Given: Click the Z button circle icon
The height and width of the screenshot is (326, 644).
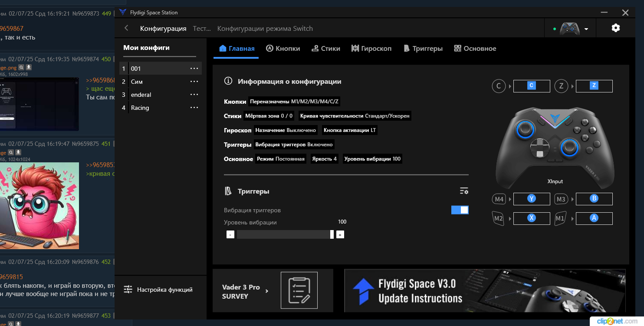Looking at the screenshot, I should tap(561, 86).
